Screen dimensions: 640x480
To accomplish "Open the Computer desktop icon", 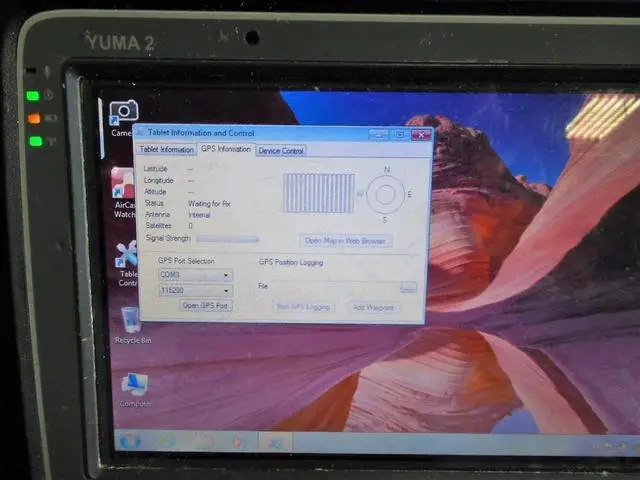I will (134, 385).
